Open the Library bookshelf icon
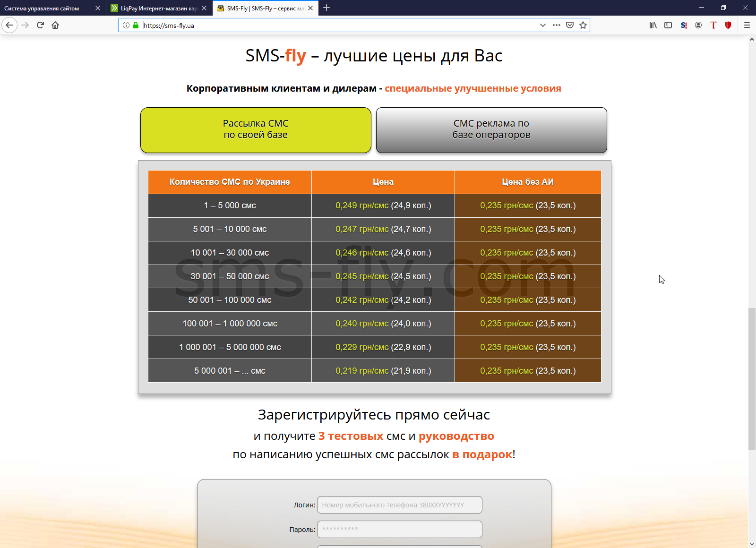756x548 pixels. pos(653,25)
